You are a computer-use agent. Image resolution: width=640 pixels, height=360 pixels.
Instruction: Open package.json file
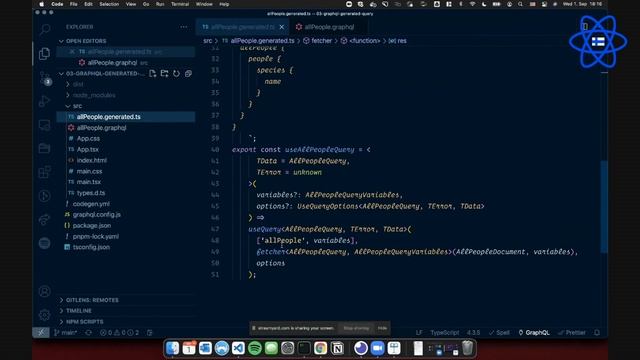(91, 225)
